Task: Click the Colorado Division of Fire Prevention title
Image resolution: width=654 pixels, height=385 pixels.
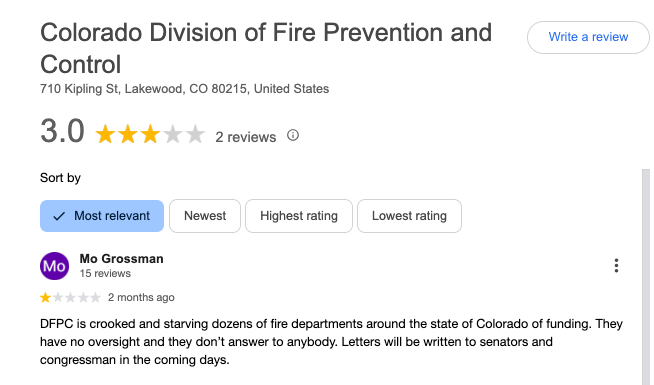Action: pos(266,48)
